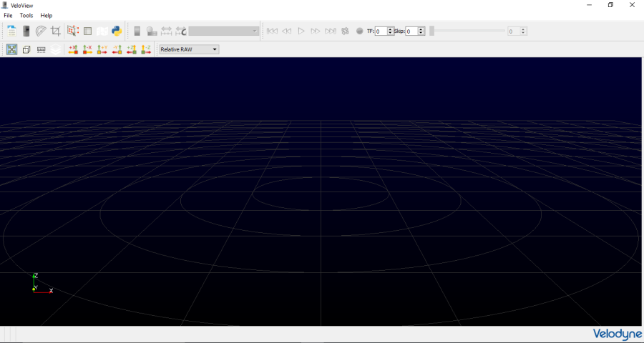Start playback with the play button
Viewport: 644px width, 343px height.
click(301, 31)
